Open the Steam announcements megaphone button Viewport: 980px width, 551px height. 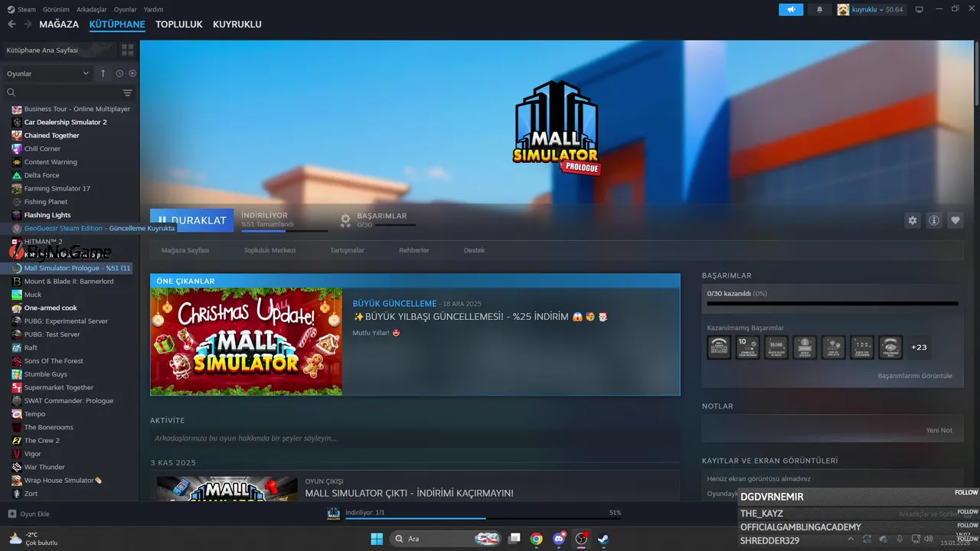point(791,9)
